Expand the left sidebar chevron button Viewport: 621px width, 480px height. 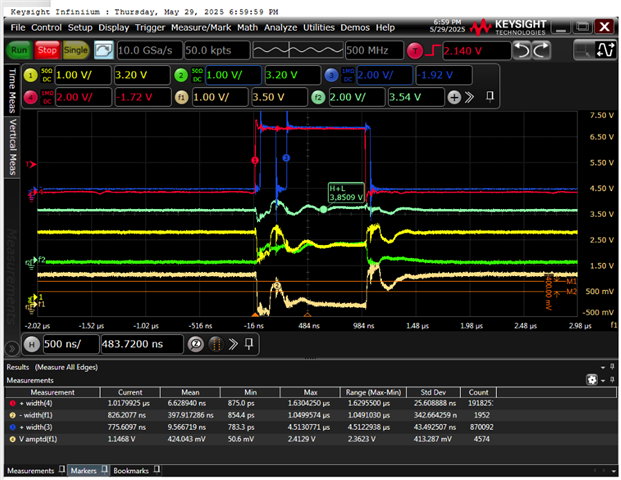coord(12,349)
